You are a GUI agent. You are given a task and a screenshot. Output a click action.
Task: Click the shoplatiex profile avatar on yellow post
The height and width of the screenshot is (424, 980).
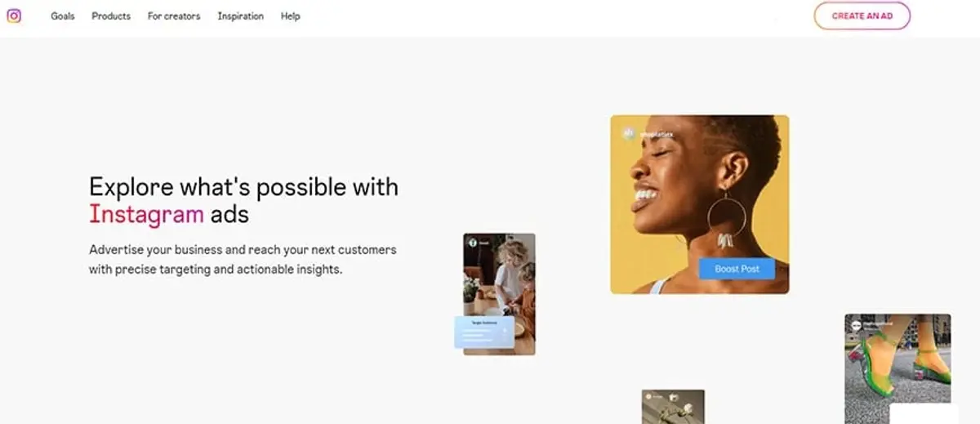click(x=629, y=132)
